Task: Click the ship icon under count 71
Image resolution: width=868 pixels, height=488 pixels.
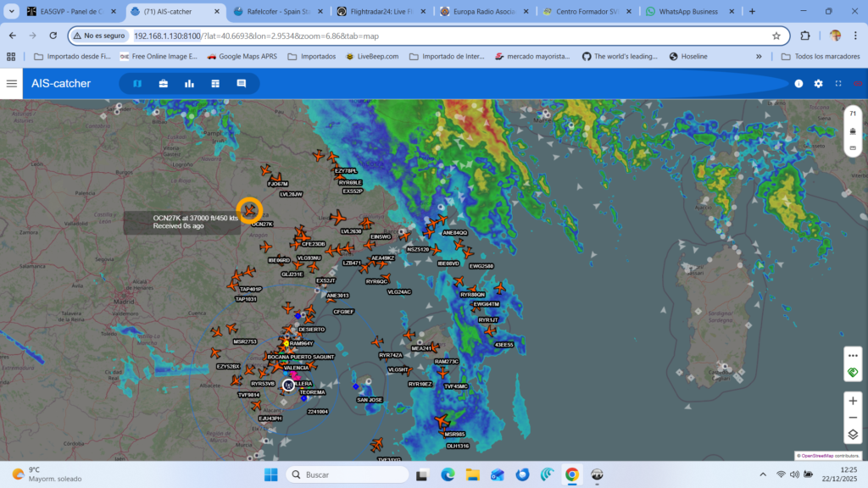Action: [x=853, y=131]
